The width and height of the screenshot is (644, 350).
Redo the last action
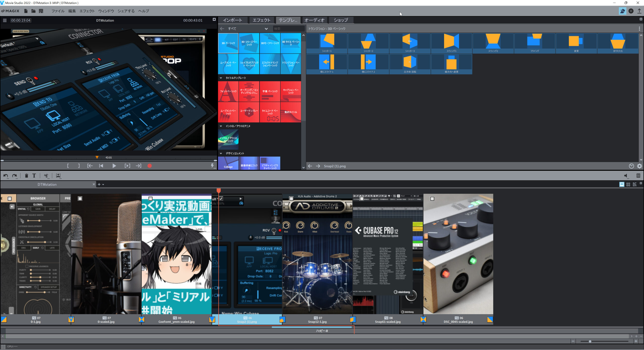tap(15, 176)
